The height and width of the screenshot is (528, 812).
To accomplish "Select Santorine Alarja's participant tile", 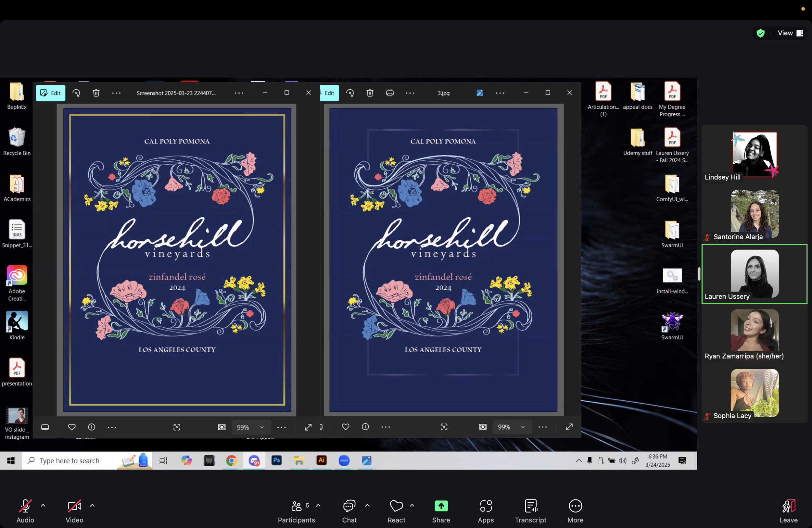I will 754,215.
